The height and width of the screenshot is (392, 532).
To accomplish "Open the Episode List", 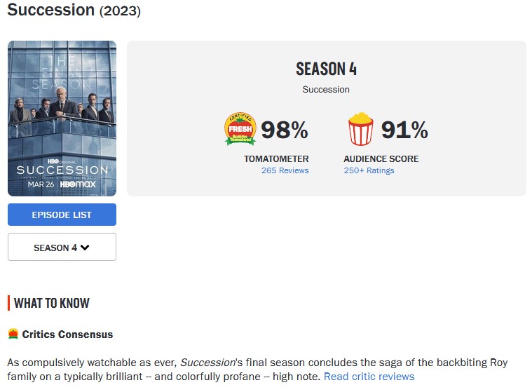I will (62, 215).
